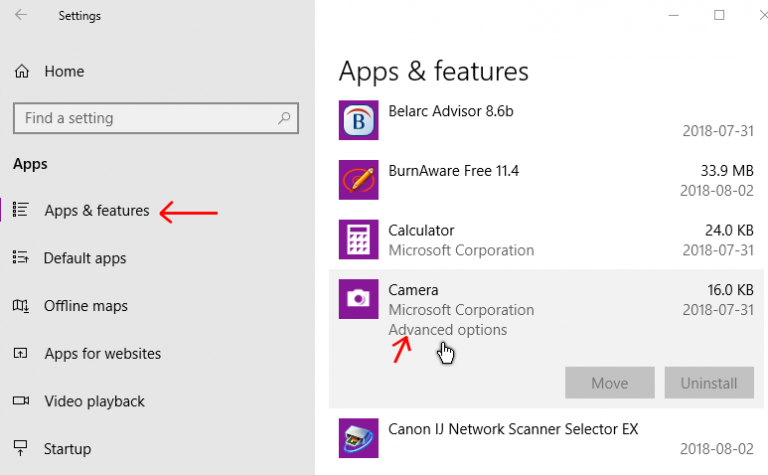This screenshot has height=475, width=768.
Task: Click the Uninstall button for Camera
Action: pos(709,382)
